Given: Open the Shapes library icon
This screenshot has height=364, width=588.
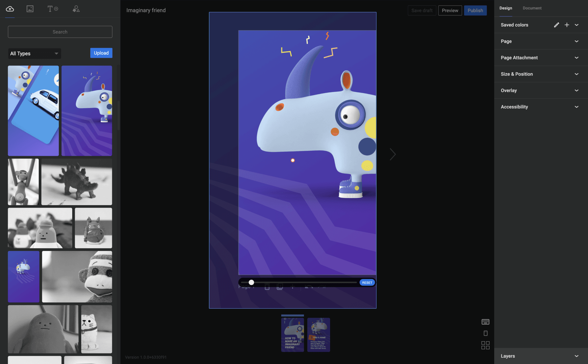Looking at the screenshot, I should pos(76,9).
